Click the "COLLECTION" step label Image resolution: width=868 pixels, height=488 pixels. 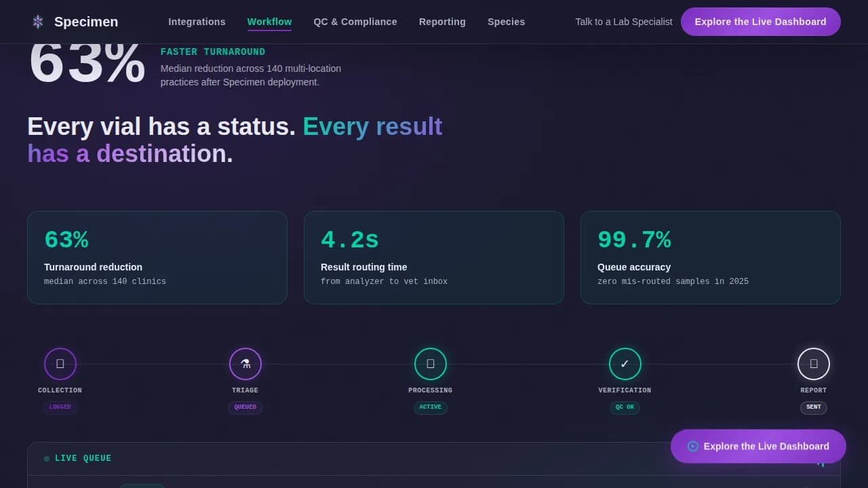(x=60, y=390)
